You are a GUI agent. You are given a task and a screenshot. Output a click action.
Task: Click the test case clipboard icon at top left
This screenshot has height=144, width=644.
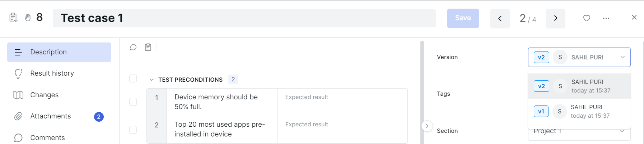tap(13, 17)
